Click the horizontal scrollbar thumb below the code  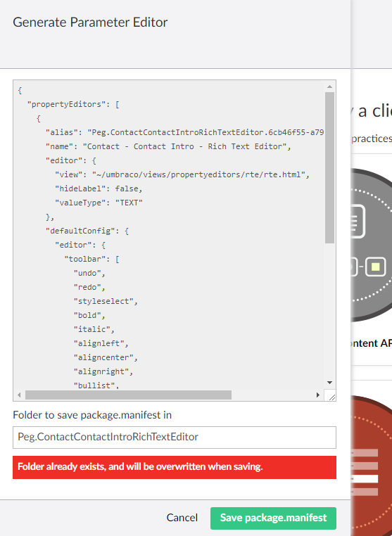(128, 395)
